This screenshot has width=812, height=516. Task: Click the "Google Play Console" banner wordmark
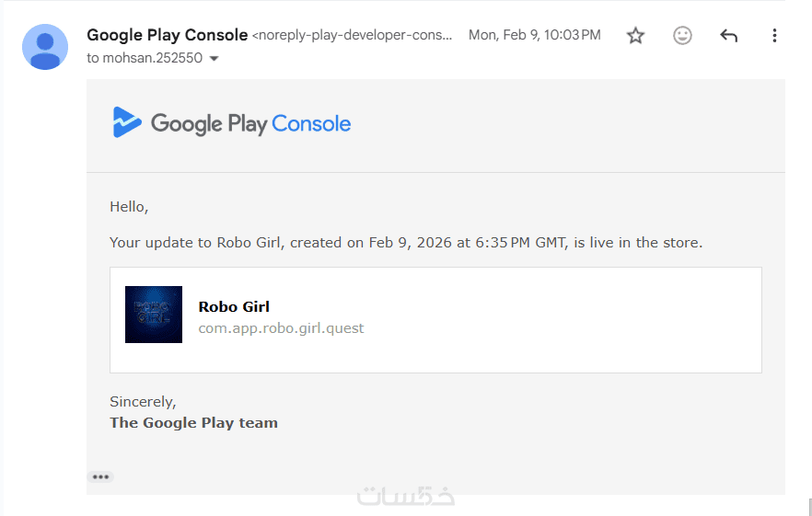click(x=250, y=124)
